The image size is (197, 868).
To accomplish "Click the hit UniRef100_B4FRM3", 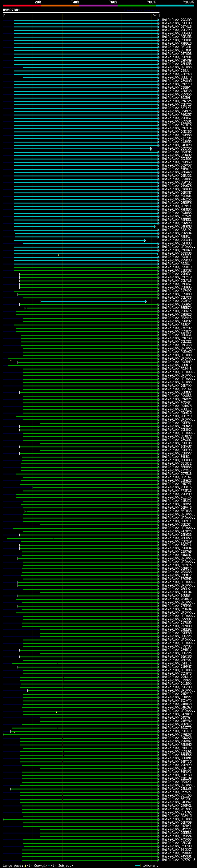I will point(177,226).
